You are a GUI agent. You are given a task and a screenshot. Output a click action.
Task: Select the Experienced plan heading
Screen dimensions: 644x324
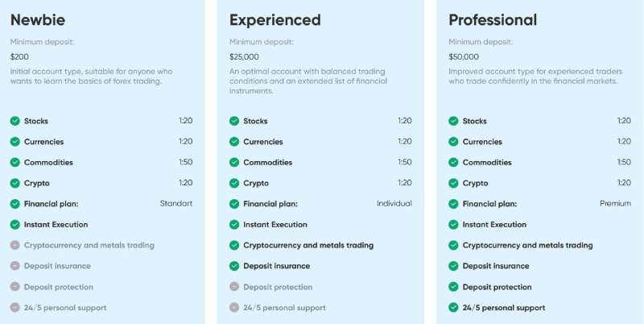coord(275,20)
